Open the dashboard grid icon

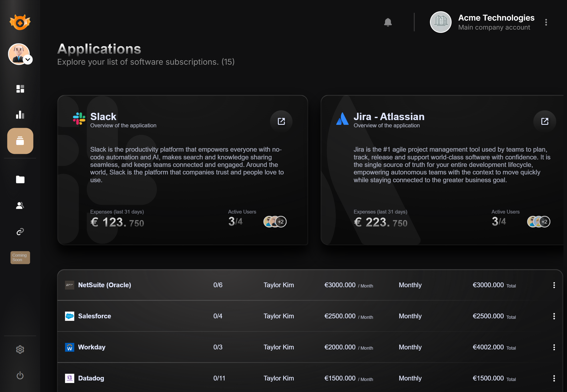click(x=20, y=89)
